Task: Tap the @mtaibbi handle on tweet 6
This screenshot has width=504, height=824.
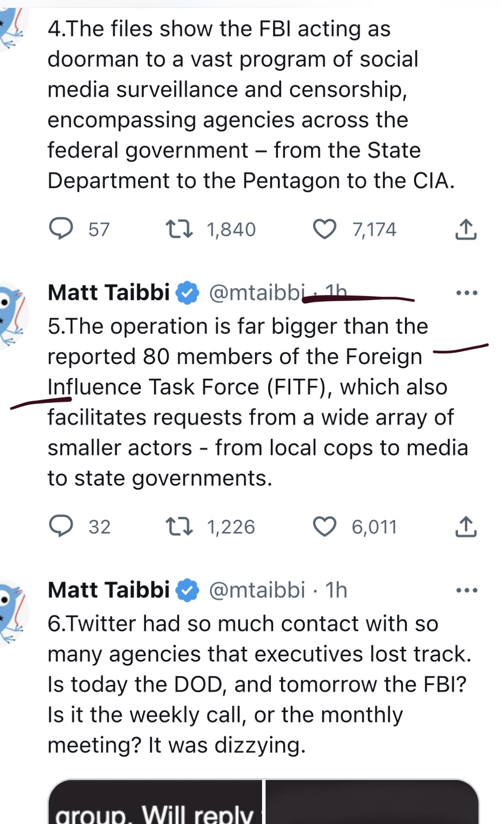Action: pyautogui.click(x=257, y=590)
